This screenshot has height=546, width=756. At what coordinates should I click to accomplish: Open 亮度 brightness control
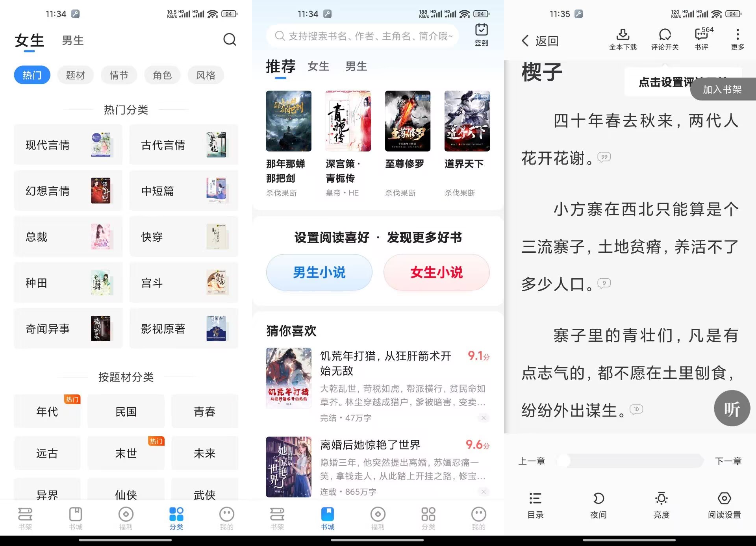[x=661, y=505]
